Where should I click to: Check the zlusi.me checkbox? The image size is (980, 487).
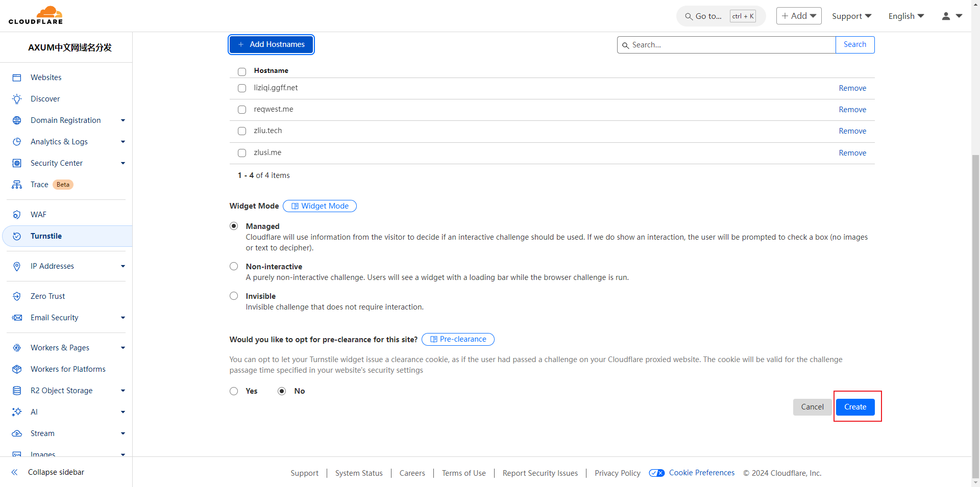pos(242,153)
